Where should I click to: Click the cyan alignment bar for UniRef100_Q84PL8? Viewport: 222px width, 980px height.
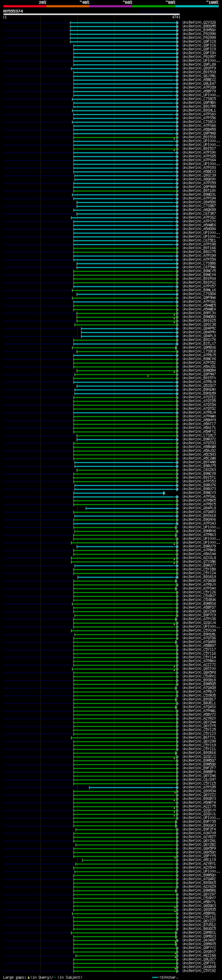coord(131,508)
